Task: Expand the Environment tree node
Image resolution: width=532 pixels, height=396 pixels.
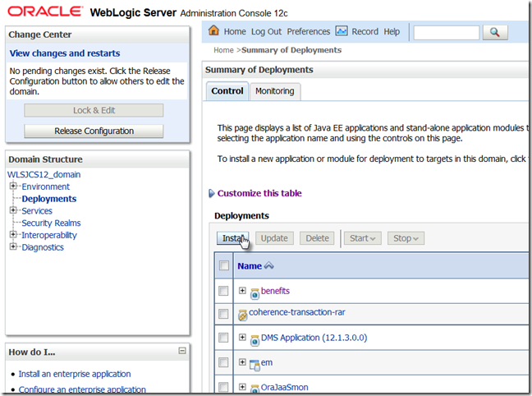Action: pyautogui.click(x=14, y=186)
